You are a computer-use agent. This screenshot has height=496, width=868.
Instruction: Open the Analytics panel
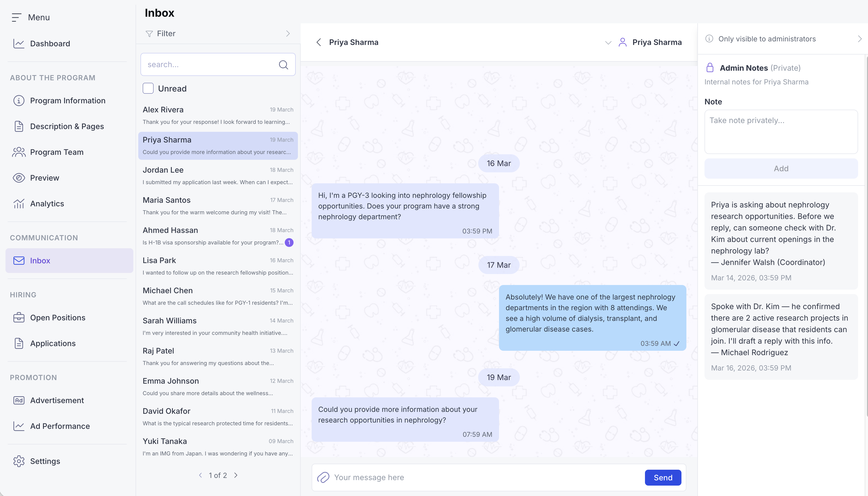point(47,203)
